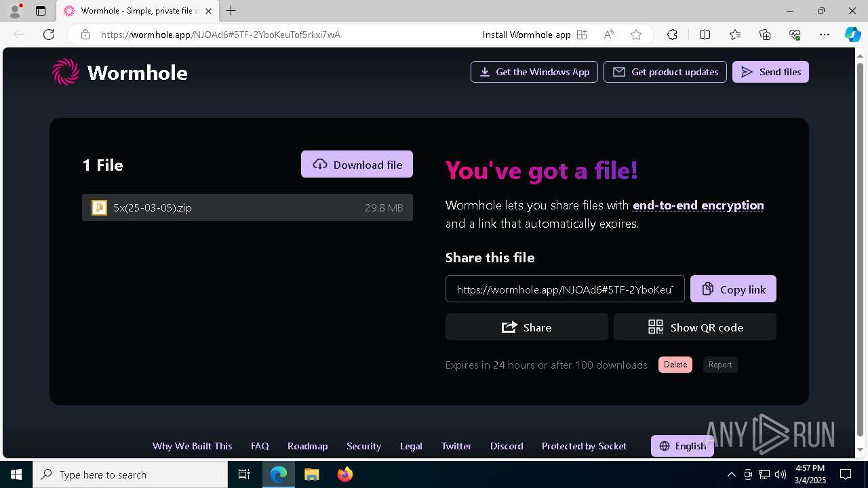Open the English language selector
Viewport: 868px width, 488px height.
(682, 446)
